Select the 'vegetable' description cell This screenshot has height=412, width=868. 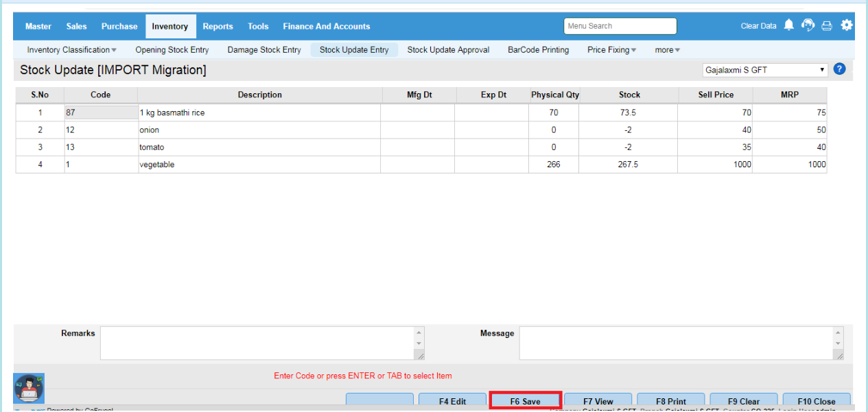(x=259, y=165)
